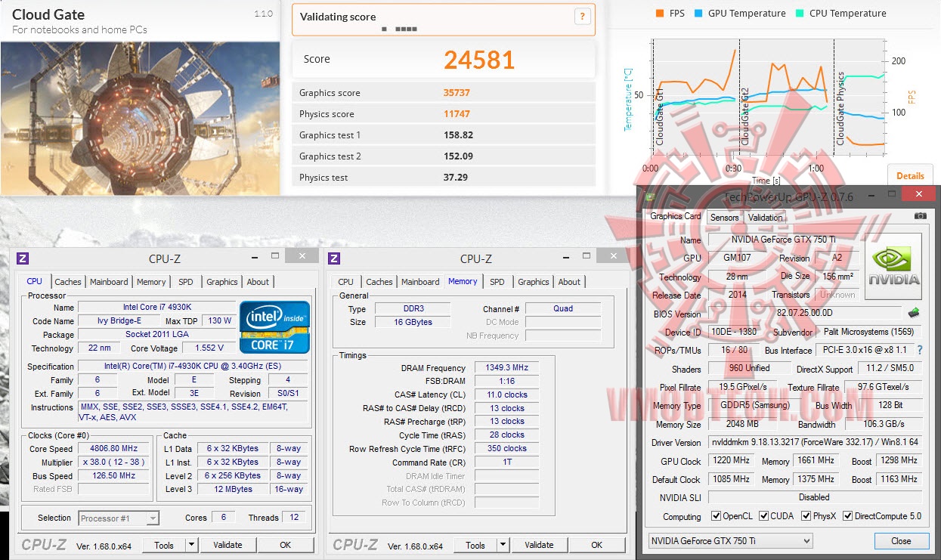Screen dimensions: 941x560
Task: Switch to Caches tab in left CPU-Z
Action: pos(68,282)
